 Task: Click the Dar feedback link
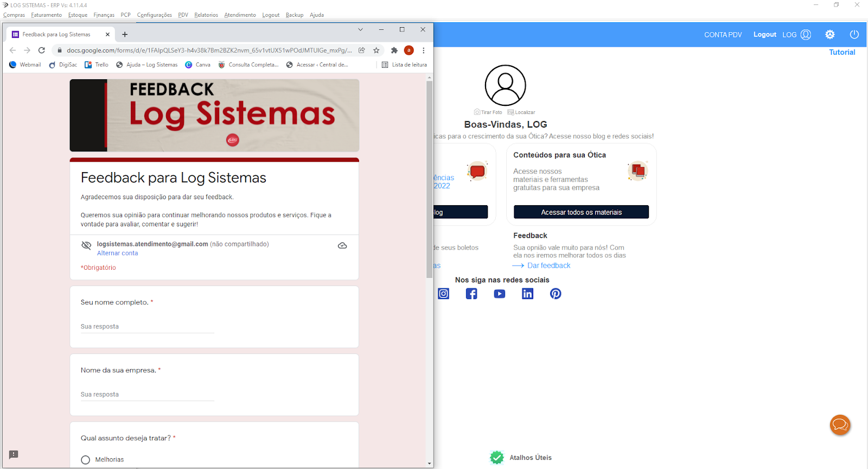(x=549, y=265)
